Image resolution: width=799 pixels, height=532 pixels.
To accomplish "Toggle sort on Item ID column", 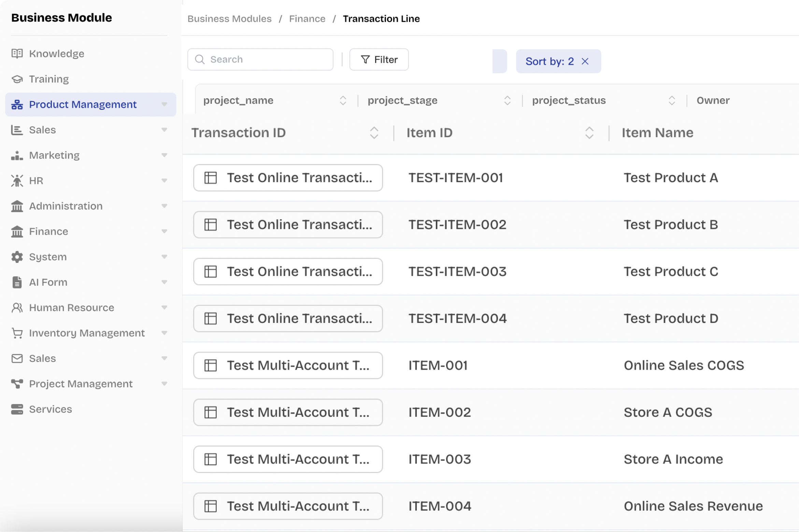I will pyautogui.click(x=589, y=133).
